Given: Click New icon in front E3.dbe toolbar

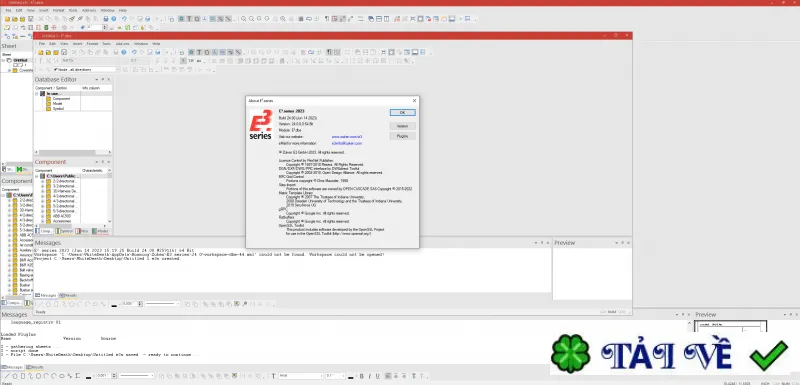Looking at the screenshot, I should coord(41,52).
